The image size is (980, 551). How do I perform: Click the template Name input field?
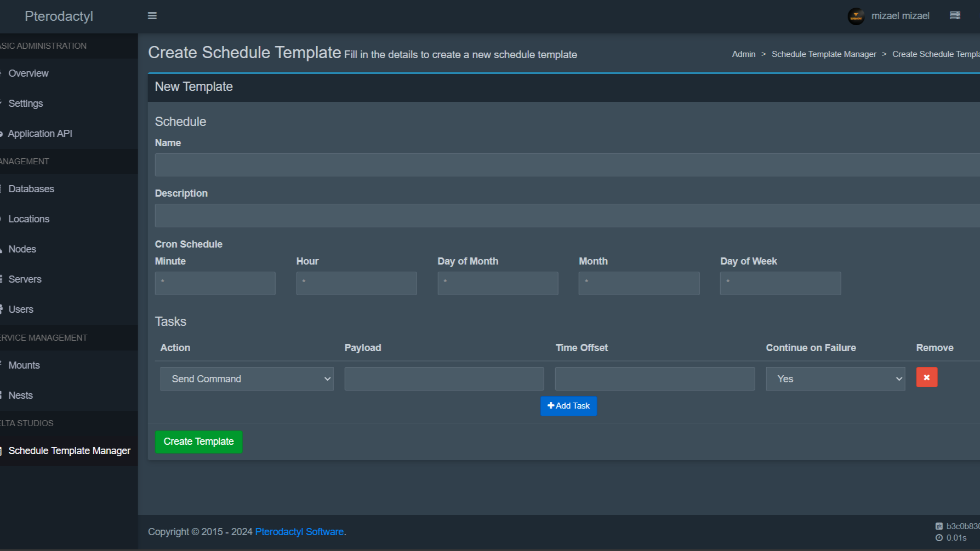point(493,165)
